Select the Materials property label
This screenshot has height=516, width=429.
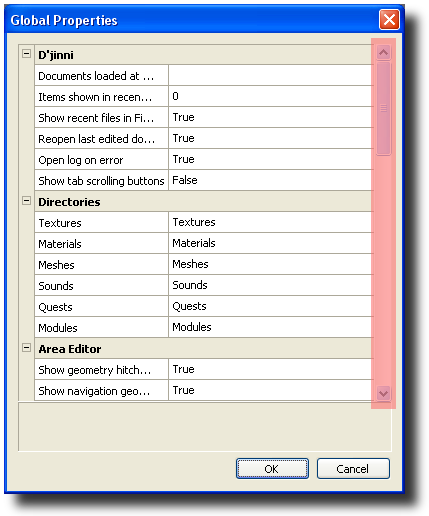[x=101, y=243]
